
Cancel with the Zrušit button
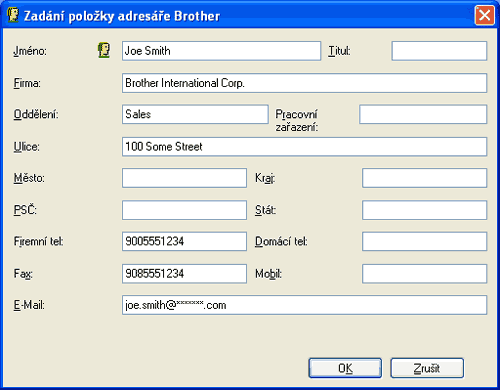click(427, 368)
